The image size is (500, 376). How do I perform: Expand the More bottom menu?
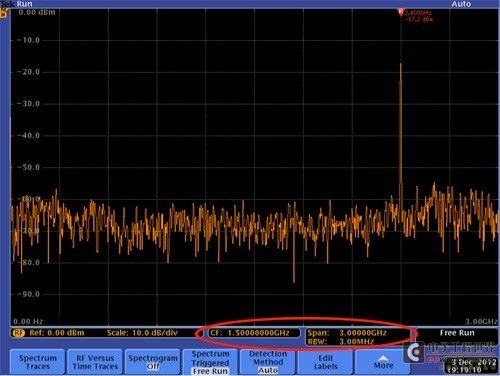pos(383,362)
